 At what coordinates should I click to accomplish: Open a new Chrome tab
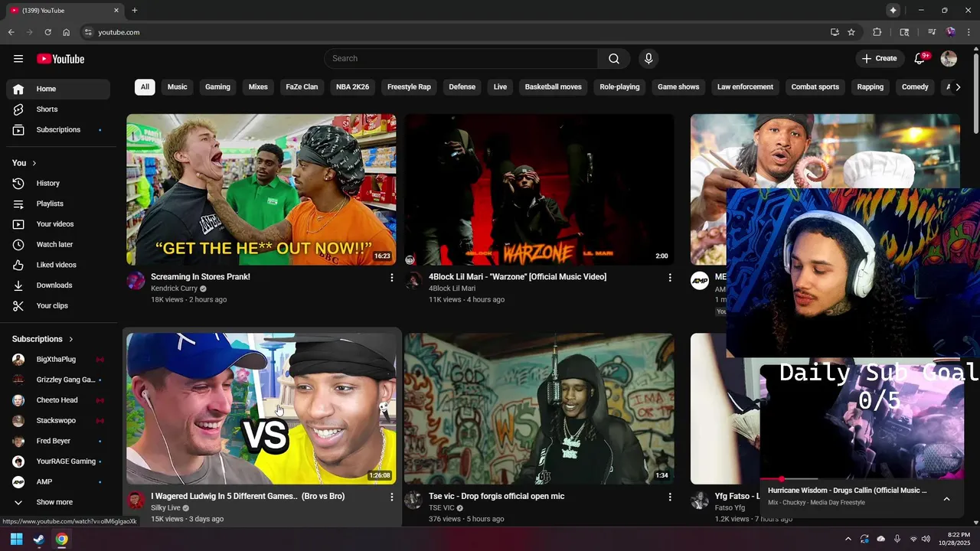coord(135,11)
